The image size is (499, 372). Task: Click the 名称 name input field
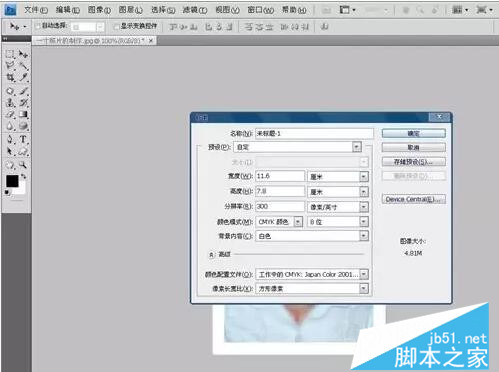(x=314, y=133)
